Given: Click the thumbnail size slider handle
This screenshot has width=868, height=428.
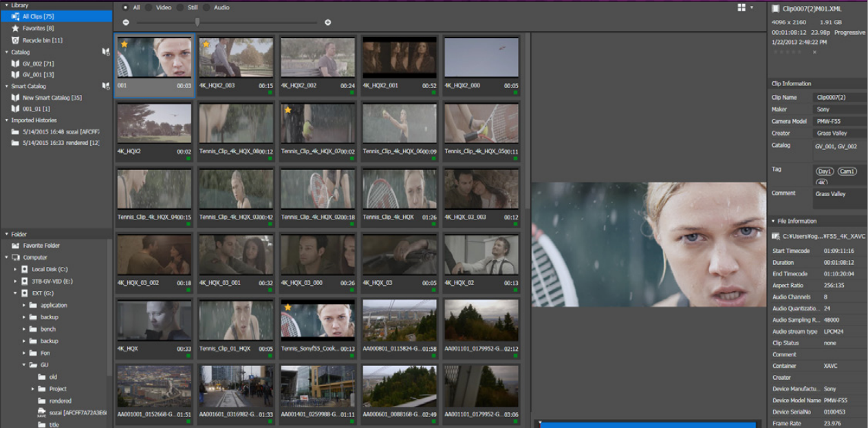Looking at the screenshot, I should pyautogui.click(x=197, y=22).
